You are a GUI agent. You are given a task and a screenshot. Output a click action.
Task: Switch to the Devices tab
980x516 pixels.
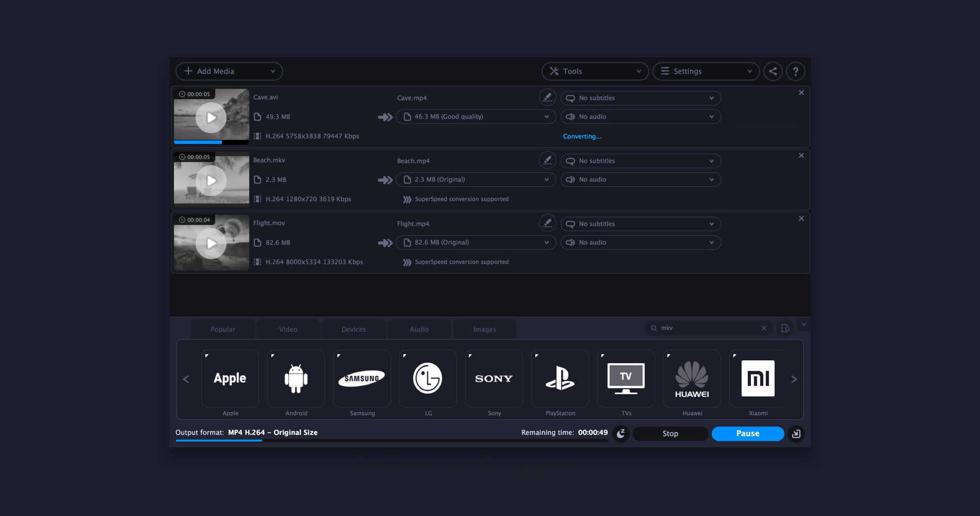click(353, 329)
